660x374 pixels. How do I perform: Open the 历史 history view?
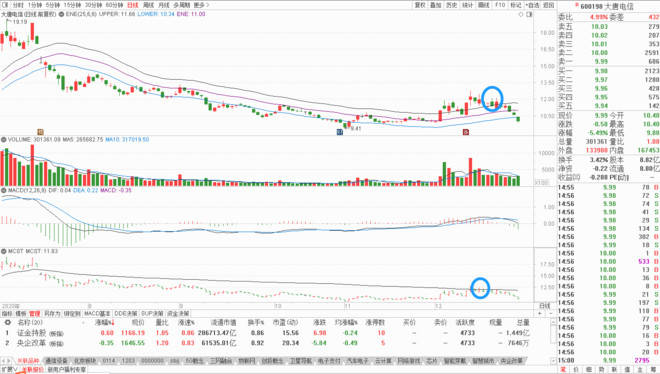(452, 5)
